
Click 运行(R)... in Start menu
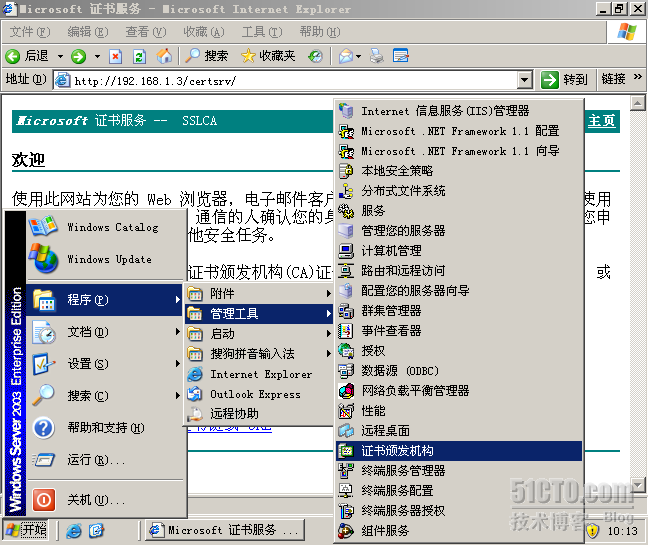(x=105, y=459)
